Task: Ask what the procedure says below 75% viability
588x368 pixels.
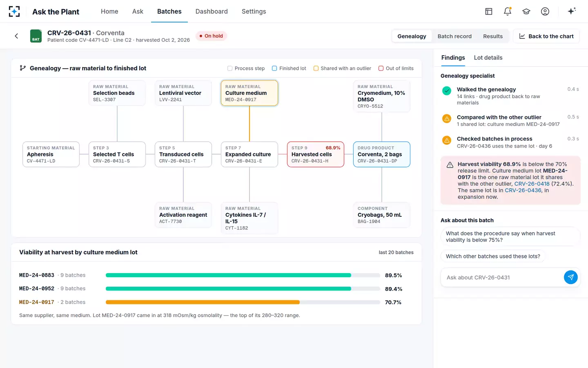Action: (x=510, y=237)
